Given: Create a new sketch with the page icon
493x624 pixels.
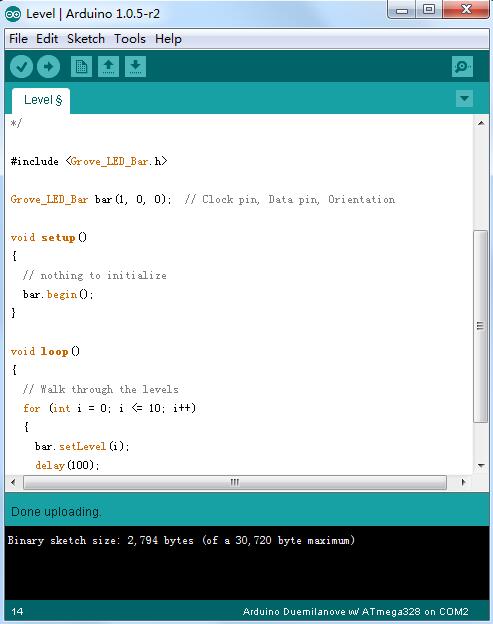Looking at the screenshot, I should 81,66.
